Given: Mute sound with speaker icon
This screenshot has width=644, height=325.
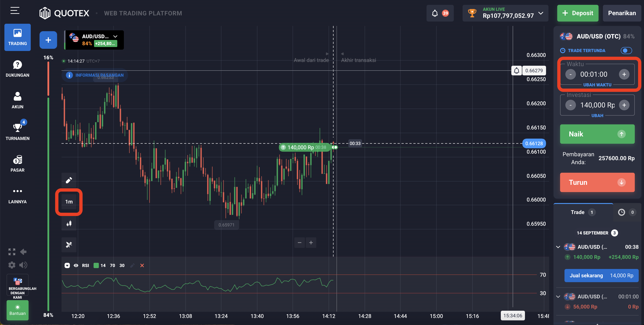Looking at the screenshot, I should tap(23, 265).
